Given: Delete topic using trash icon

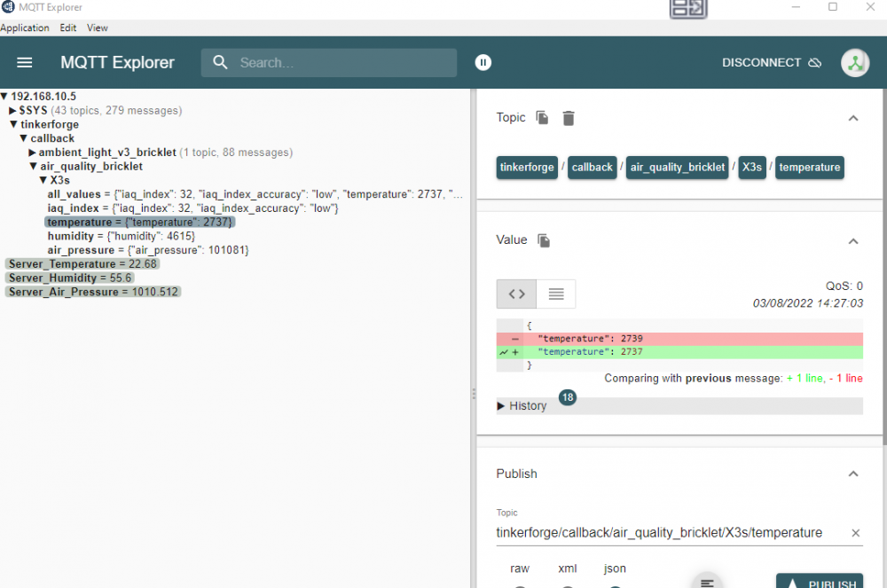Looking at the screenshot, I should 569,118.
